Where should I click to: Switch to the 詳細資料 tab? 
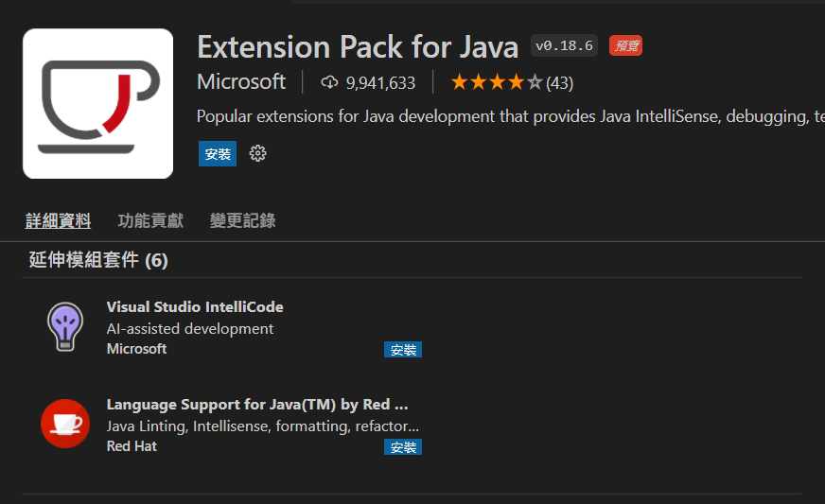click(58, 220)
